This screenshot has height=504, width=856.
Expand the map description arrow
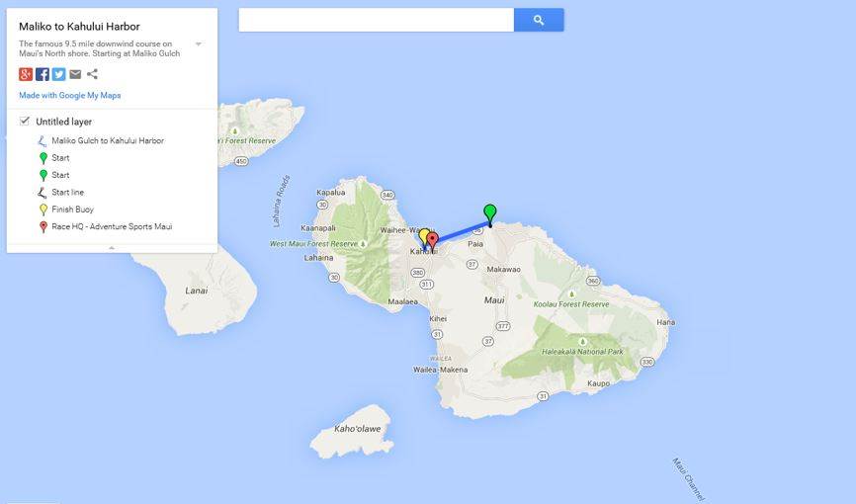pos(199,44)
